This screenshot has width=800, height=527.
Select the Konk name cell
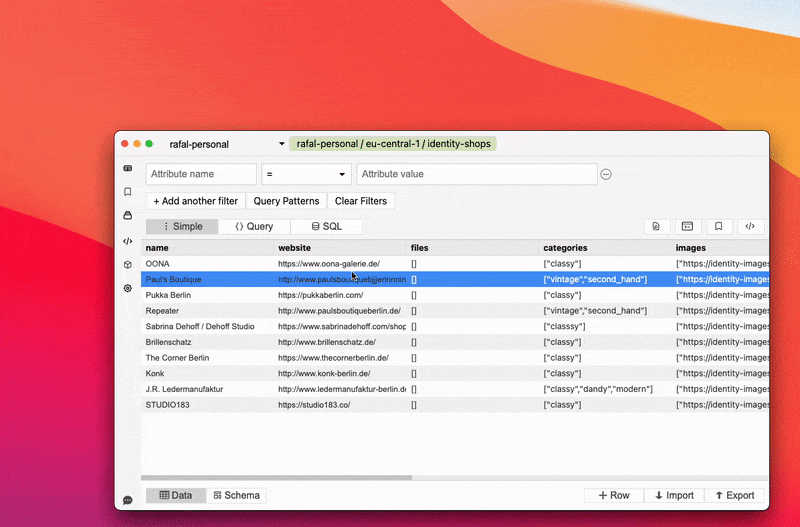pos(207,373)
